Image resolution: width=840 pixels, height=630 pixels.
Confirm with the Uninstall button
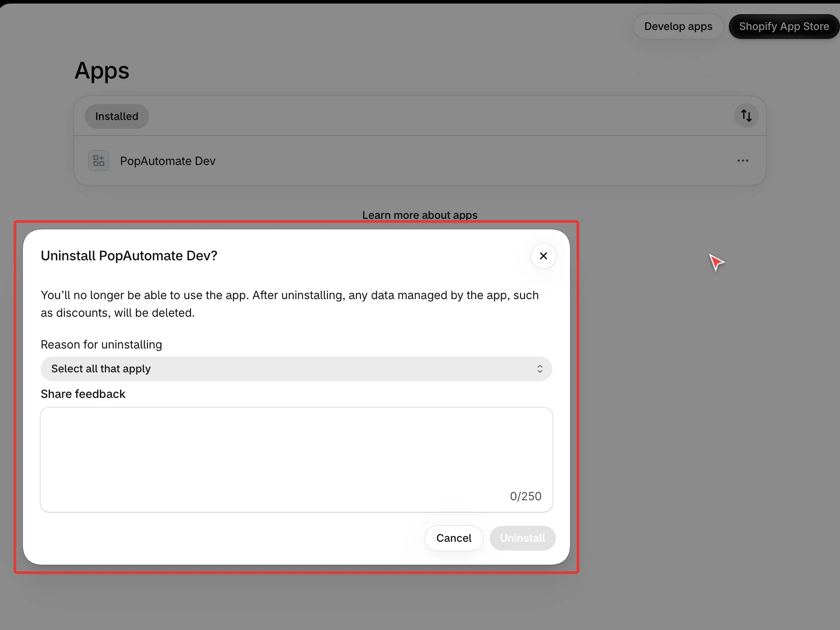(522, 538)
